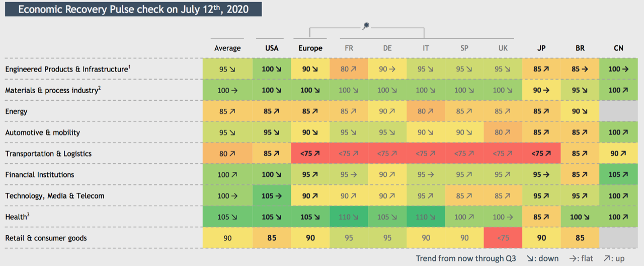Select the USA column header
The width and height of the screenshot is (644, 266).
(272, 48)
